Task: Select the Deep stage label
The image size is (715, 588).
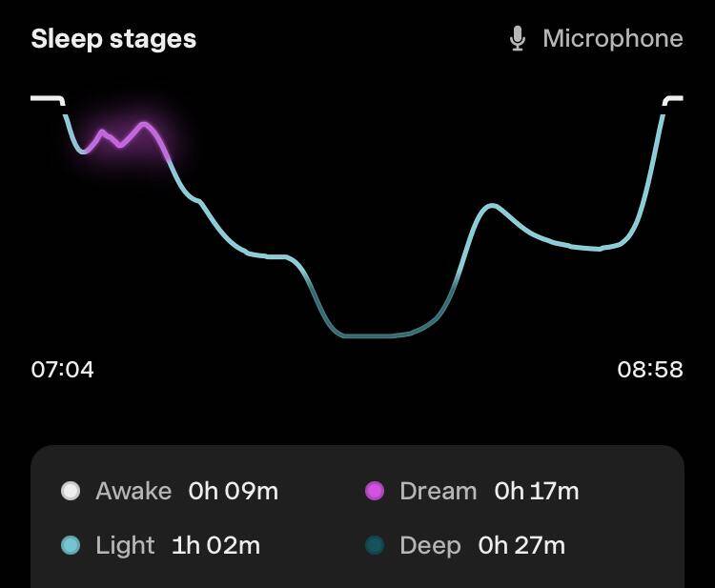Action: point(430,545)
